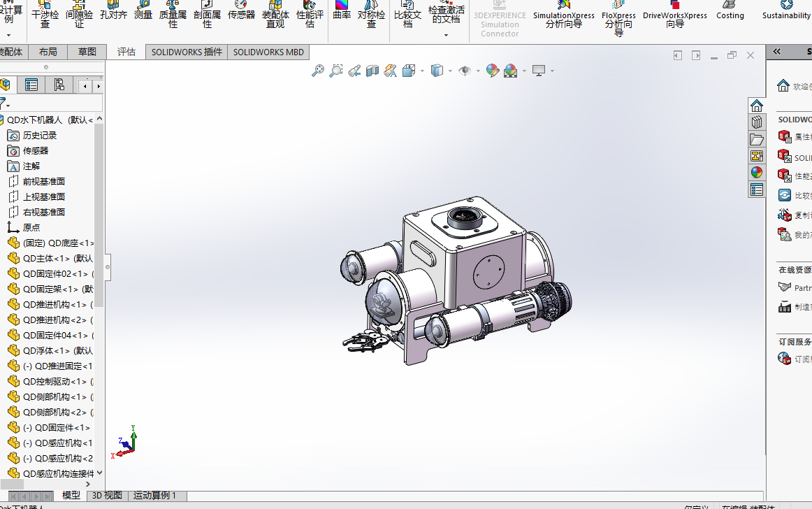Image resolution: width=812 pixels, height=509 pixels.
Task: Select QD主体<1> in the feature tree
Action: pos(51,258)
